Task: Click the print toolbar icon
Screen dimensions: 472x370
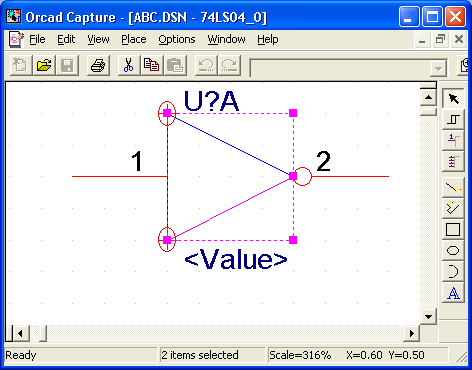Action: (x=98, y=65)
